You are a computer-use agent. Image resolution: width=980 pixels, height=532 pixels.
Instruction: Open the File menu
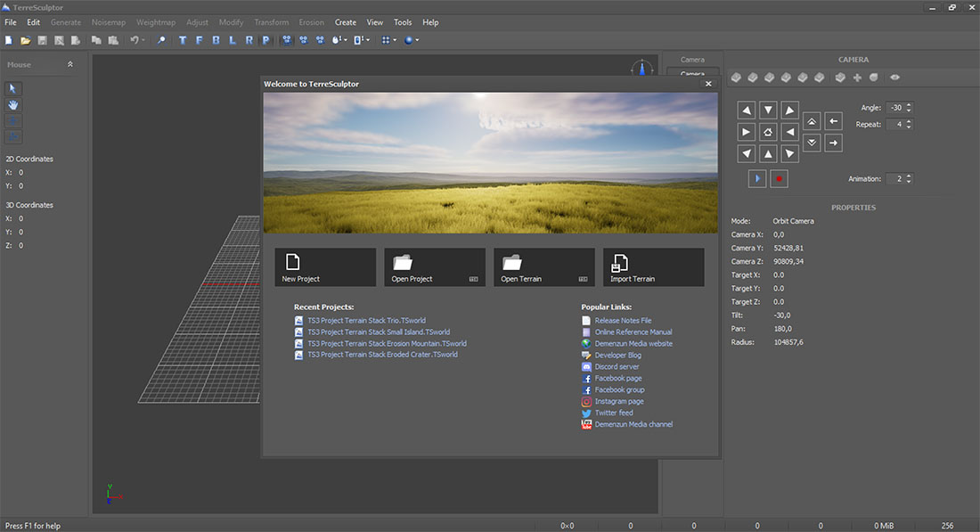tap(11, 22)
